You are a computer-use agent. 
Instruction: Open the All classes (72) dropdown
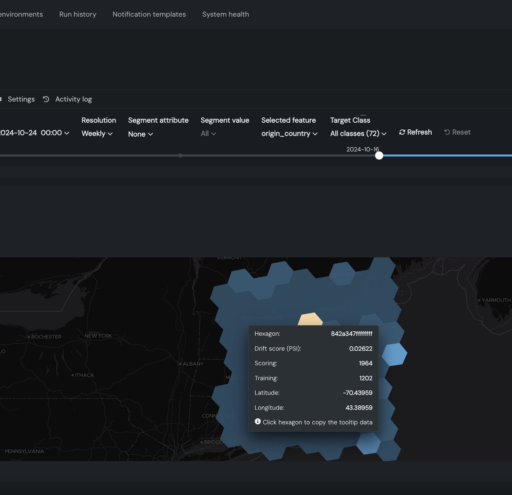358,133
